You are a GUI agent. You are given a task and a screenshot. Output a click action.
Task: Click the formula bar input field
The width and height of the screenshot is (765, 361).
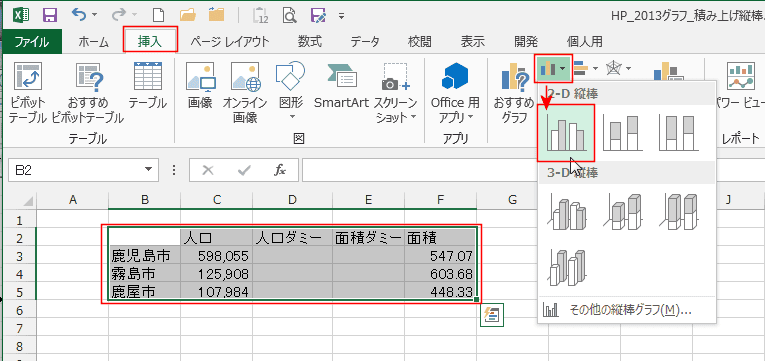click(x=532, y=170)
